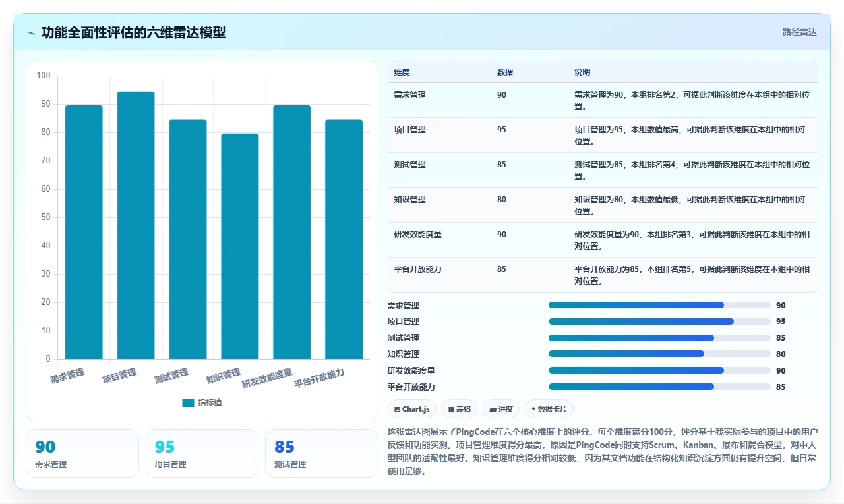Viewport: 844px width, 504px height.
Task: Click the 进度 chip
Action: click(501, 409)
